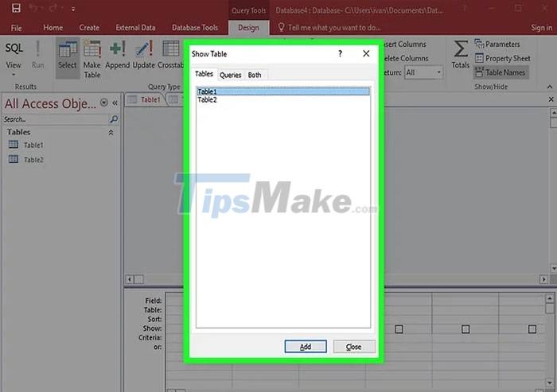
Task: Collapse the ribbon using the caret
Action: pos(550,87)
